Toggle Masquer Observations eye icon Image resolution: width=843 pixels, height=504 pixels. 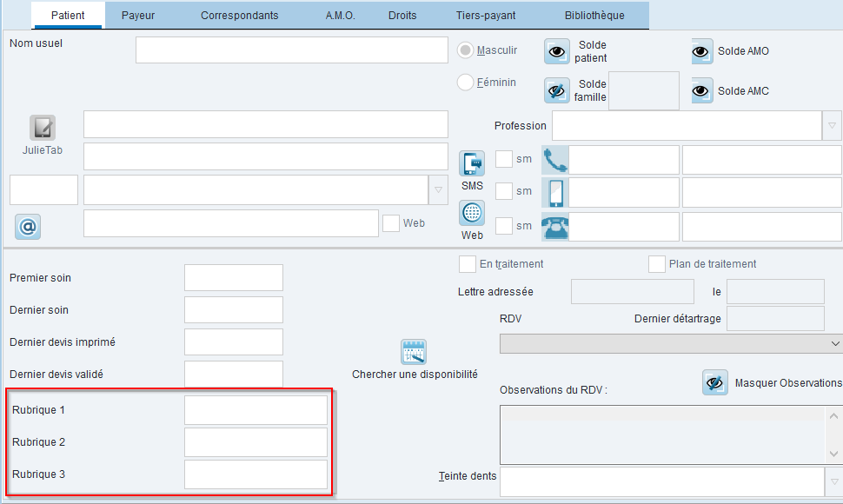(715, 382)
